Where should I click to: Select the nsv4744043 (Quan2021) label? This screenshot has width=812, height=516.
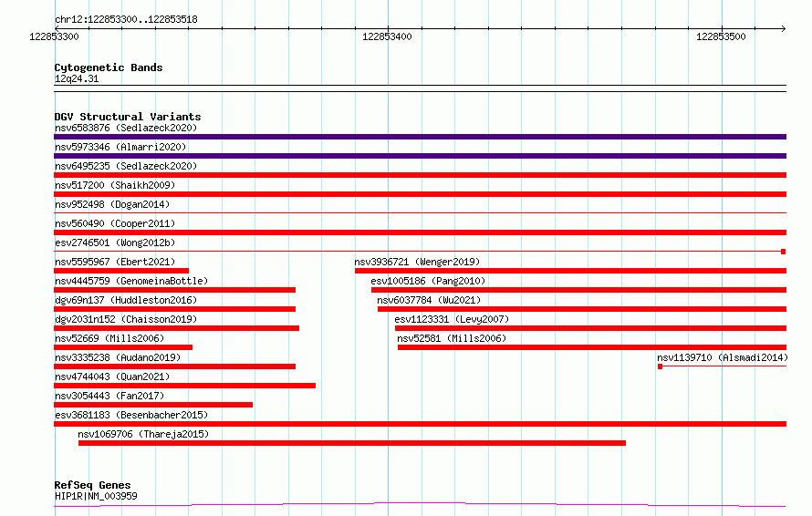tap(112, 377)
